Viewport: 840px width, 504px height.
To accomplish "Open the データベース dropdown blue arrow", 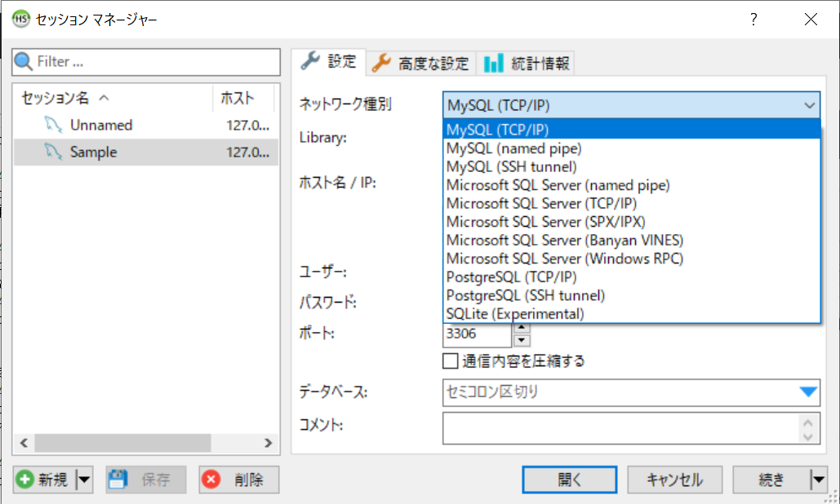I will point(808,392).
